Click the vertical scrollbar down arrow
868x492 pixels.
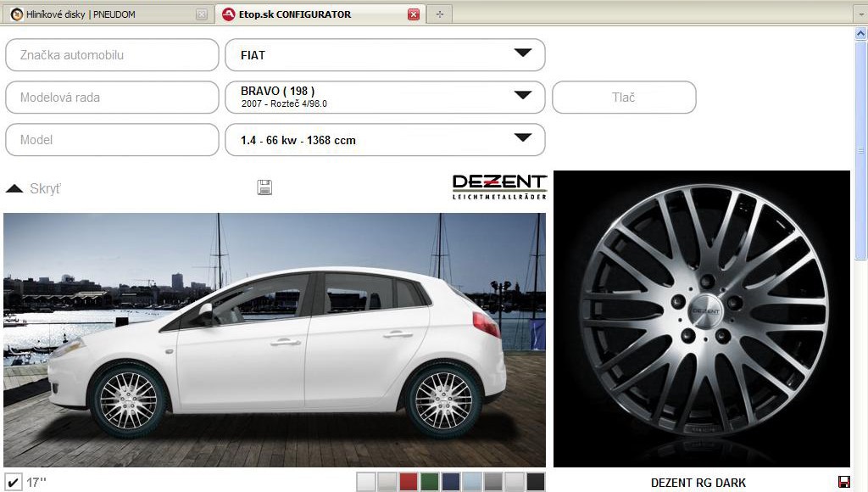click(860, 485)
